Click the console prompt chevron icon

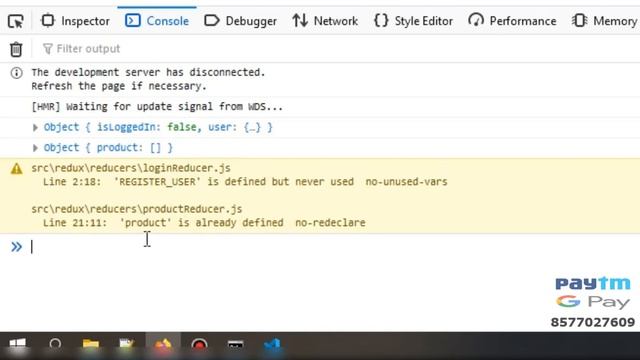(x=16, y=247)
